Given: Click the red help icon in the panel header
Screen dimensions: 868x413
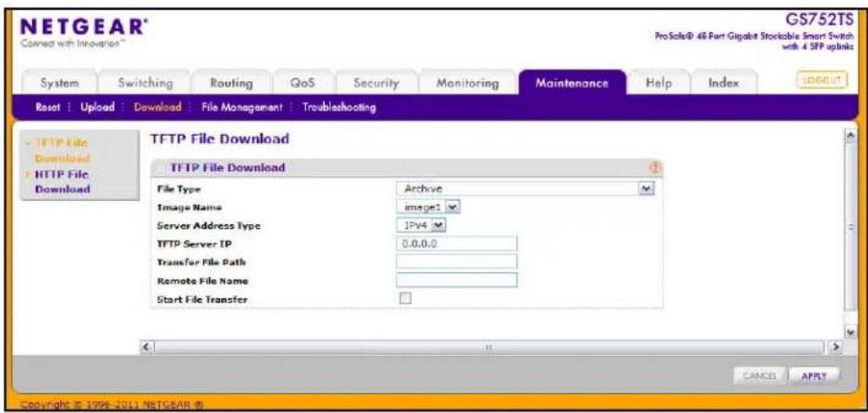Looking at the screenshot, I should (x=657, y=168).
